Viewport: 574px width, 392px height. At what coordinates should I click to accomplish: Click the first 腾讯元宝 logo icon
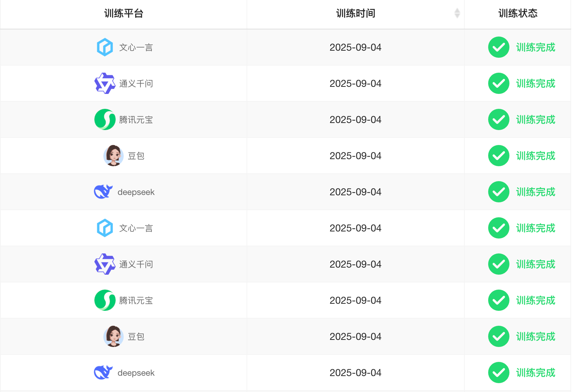105,119
